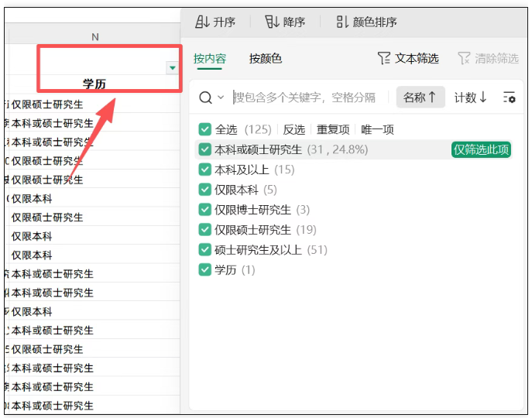532x418 pixels.
Task: Open the filter settings icon next to 计数
Action: tap(509, 98)
